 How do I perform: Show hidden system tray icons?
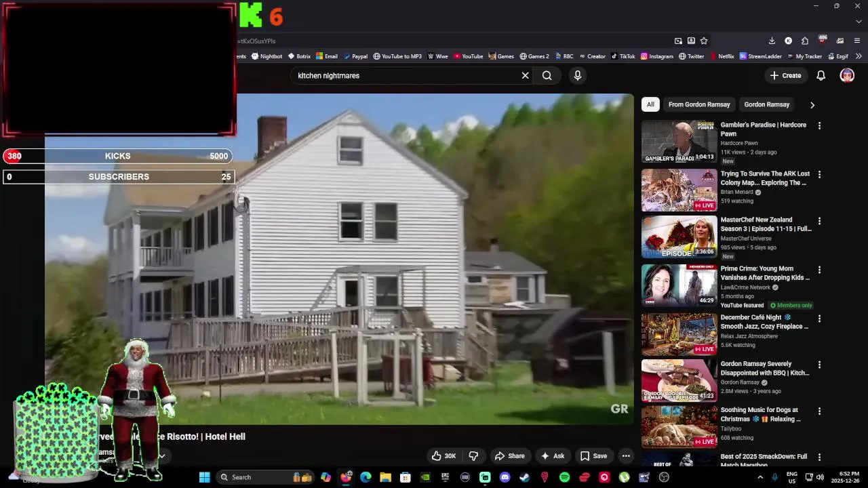pos(760,477)
